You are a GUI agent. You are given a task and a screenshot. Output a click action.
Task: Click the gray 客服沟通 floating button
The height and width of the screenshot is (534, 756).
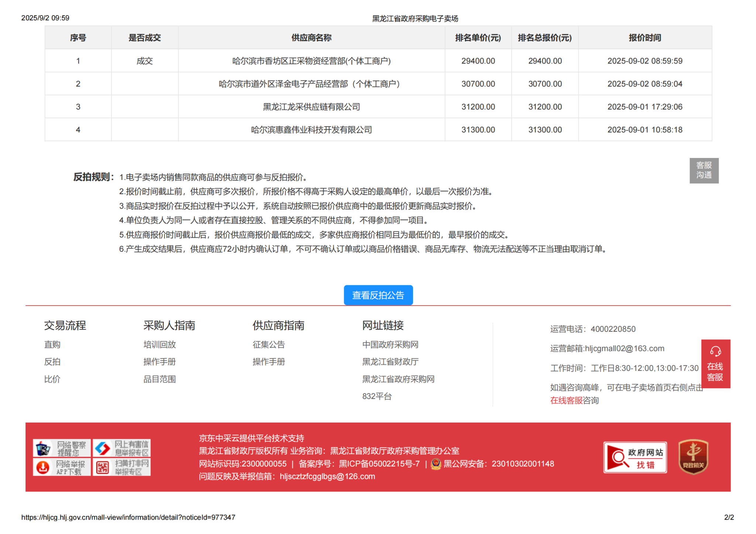[x=704, y=170]
